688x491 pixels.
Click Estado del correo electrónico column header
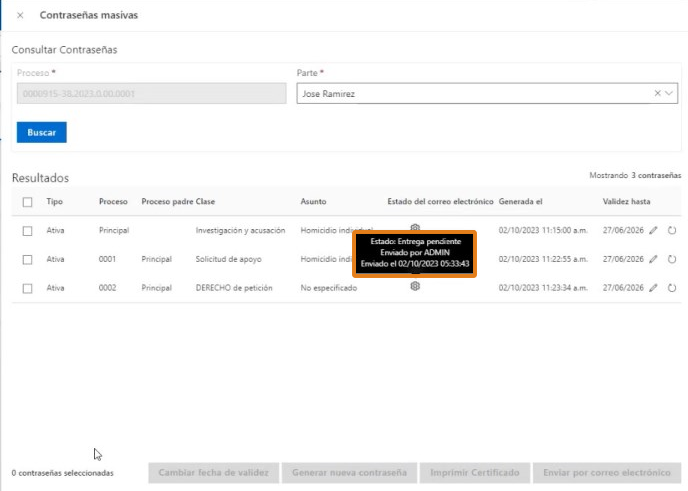[440, 201]
